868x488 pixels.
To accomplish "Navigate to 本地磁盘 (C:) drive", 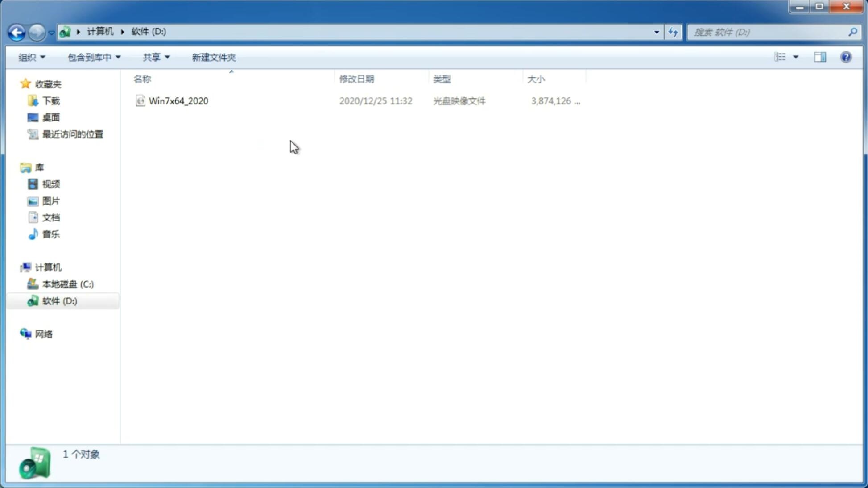I will [67, 284].
